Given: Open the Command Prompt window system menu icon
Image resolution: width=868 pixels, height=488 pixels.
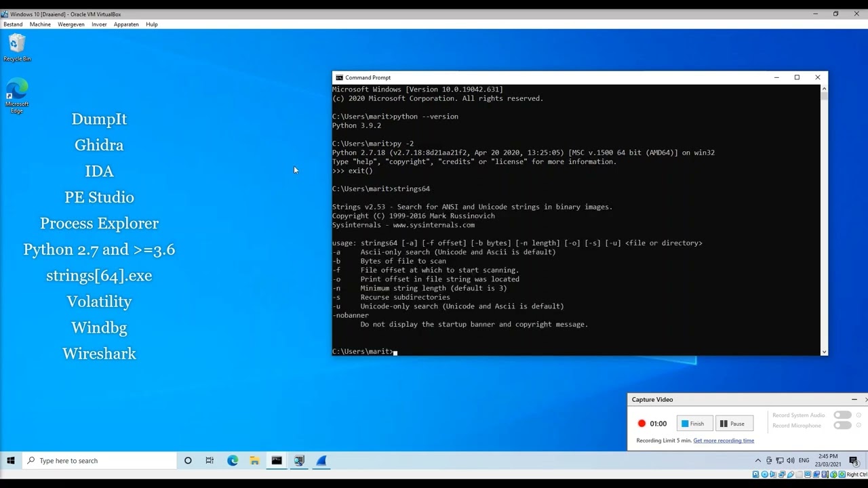Looking at the screenshot, I should tap(339, 77).
